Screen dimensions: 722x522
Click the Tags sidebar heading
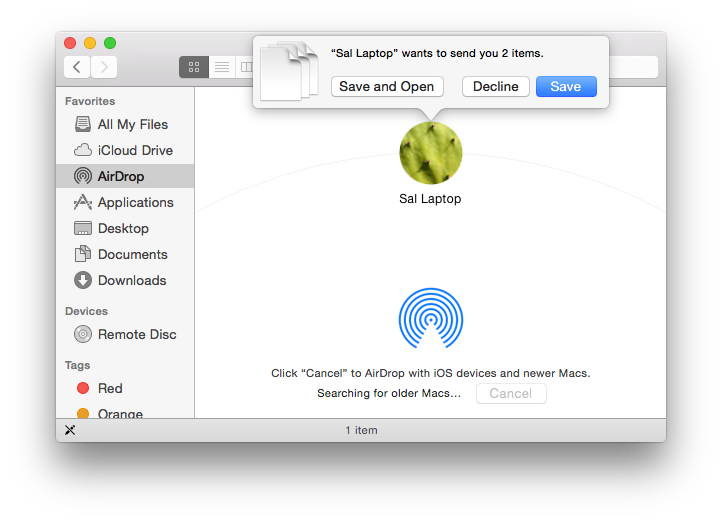click(77, 365)
